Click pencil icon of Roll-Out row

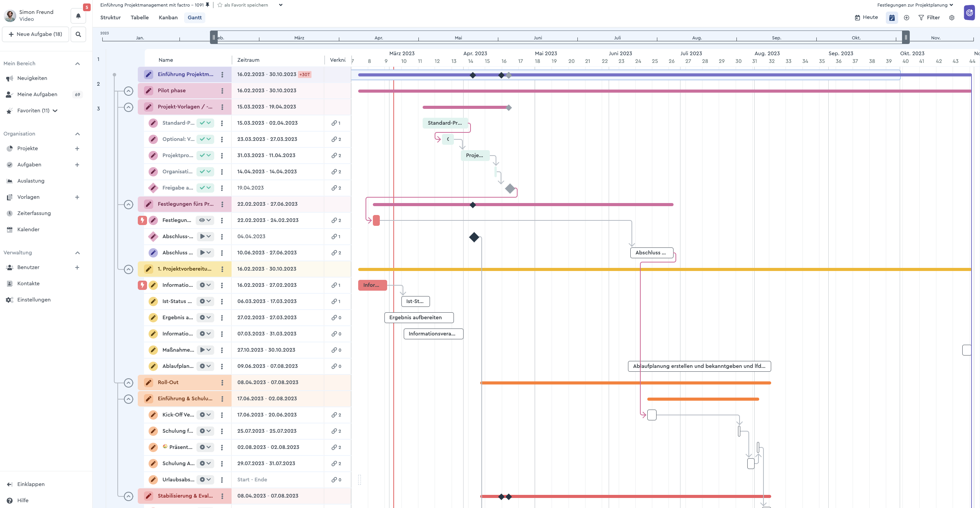(x=149, y=383)
